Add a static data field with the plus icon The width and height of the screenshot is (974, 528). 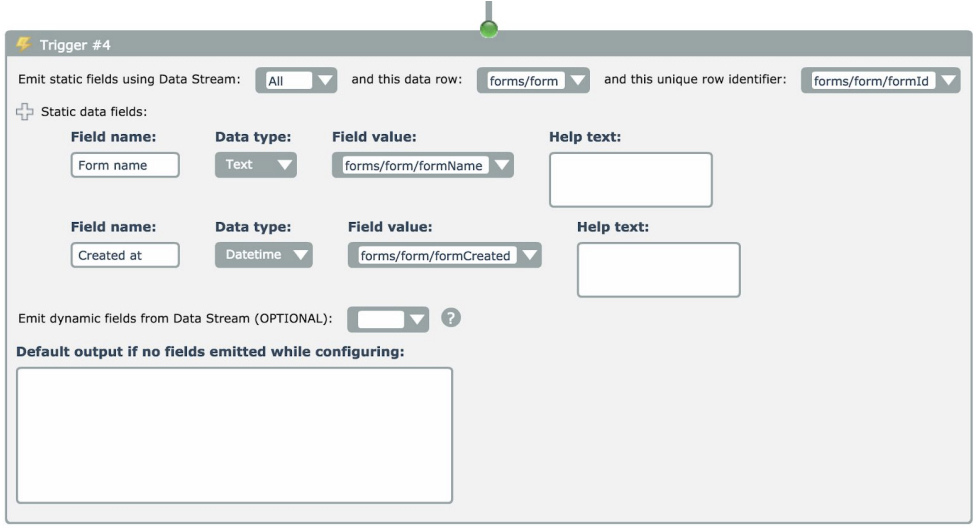pos(25,112)
